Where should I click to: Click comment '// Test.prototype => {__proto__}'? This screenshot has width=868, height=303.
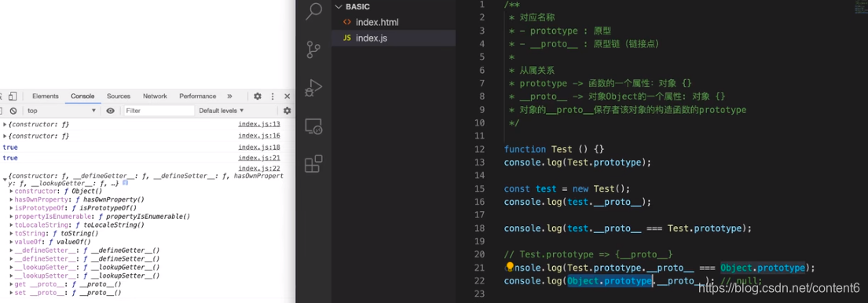pos(588,254)
